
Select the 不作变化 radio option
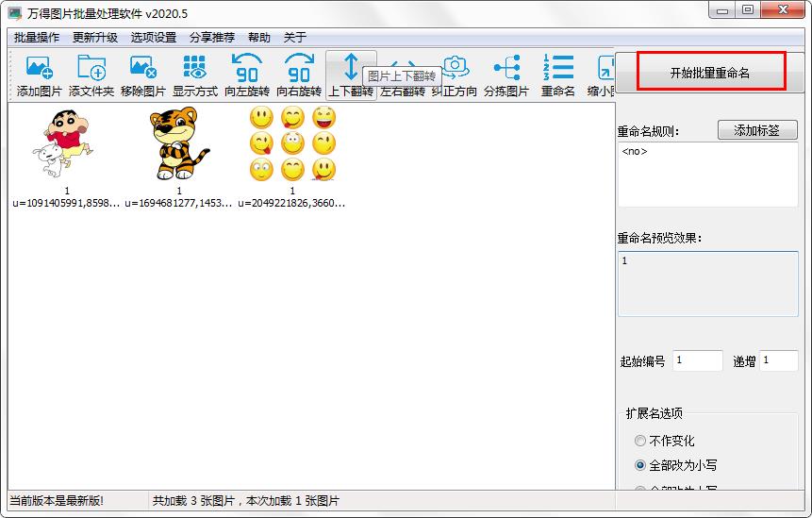click(641, 441)
